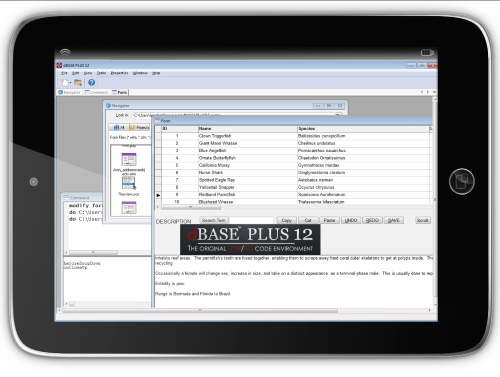Click the New file toolbar icon
Image resolution: width=500 pixels, height=377 pixels.
click(x=65, y=82)
